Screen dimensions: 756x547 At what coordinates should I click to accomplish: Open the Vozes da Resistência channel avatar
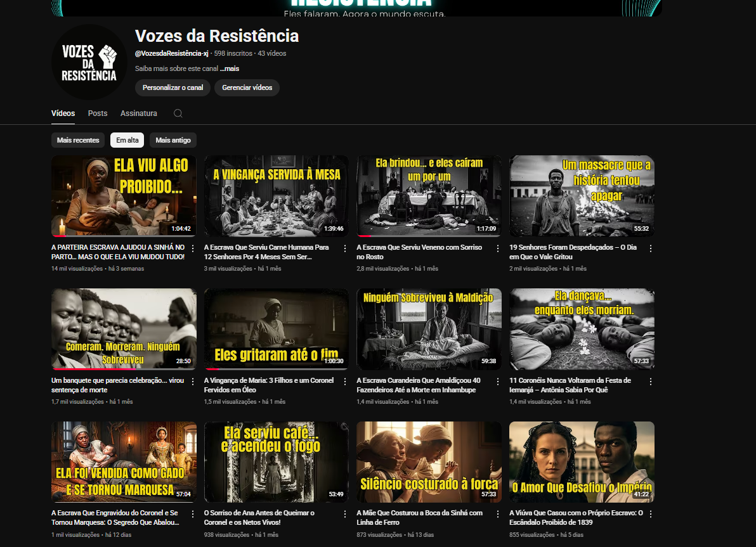click(89, 62)
